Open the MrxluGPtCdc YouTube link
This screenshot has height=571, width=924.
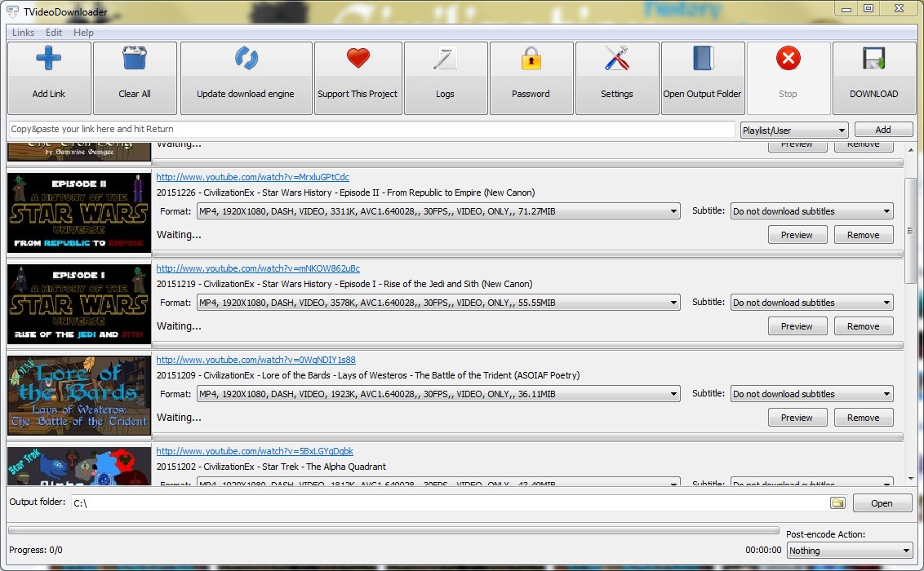click(x=253, y=177)
